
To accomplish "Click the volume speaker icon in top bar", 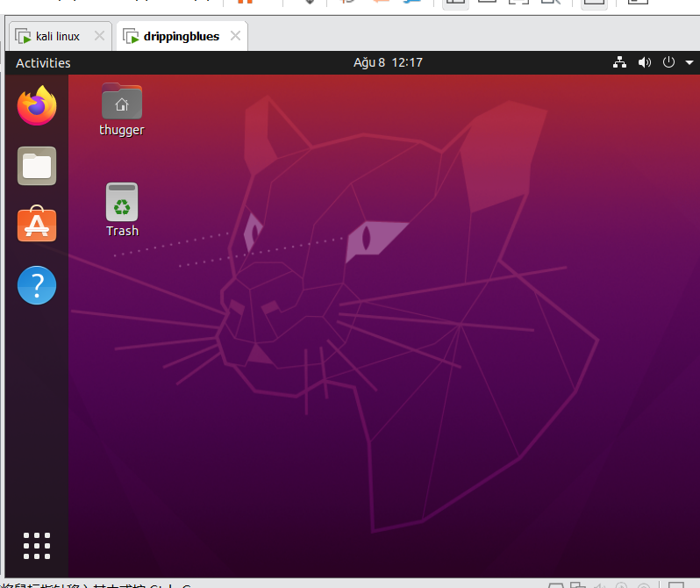I will [x=645, y=62].
